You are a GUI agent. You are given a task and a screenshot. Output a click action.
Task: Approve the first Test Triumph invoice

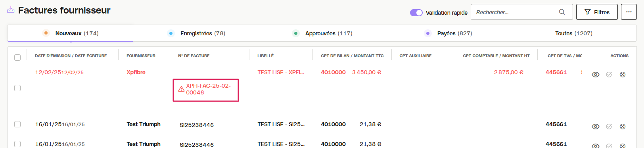point(609,127)
